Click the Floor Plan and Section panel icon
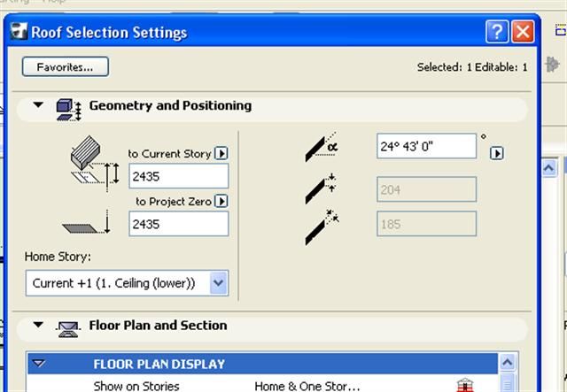567x392 pixels. [x=68, y=327]
